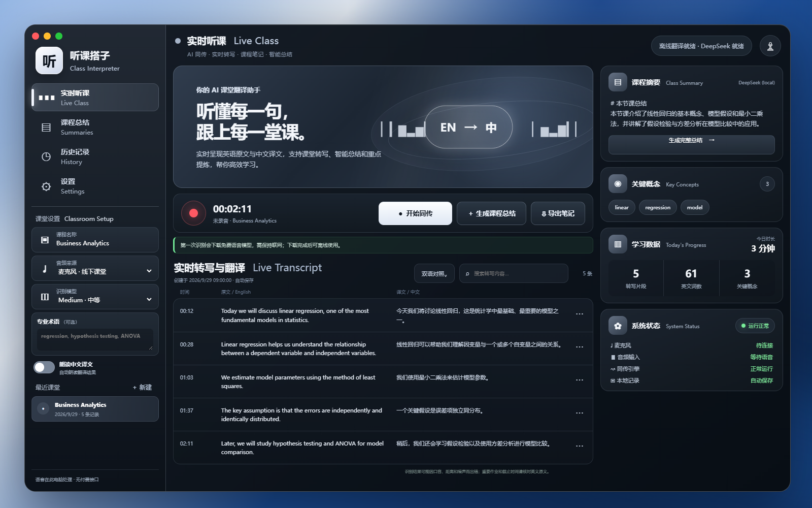Click the 3 badge in Key Concepts
This screenshot has height=508, width=812.
coord(767,184)
